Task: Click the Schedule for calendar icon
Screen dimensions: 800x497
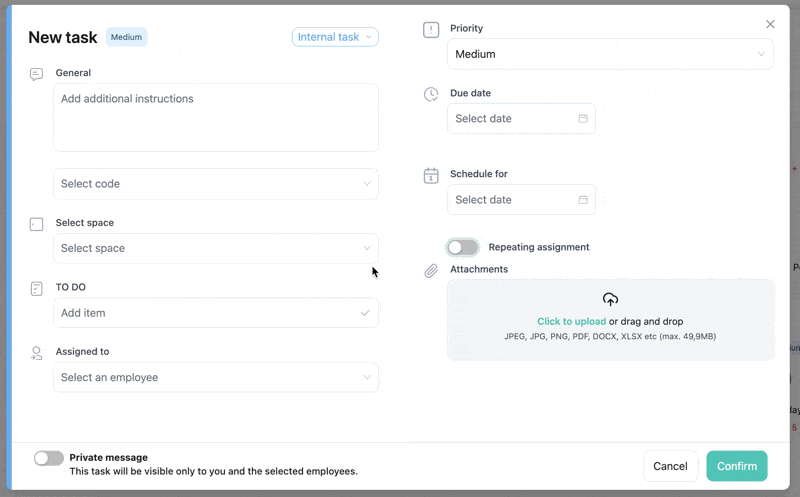Action: coord(431,175)
